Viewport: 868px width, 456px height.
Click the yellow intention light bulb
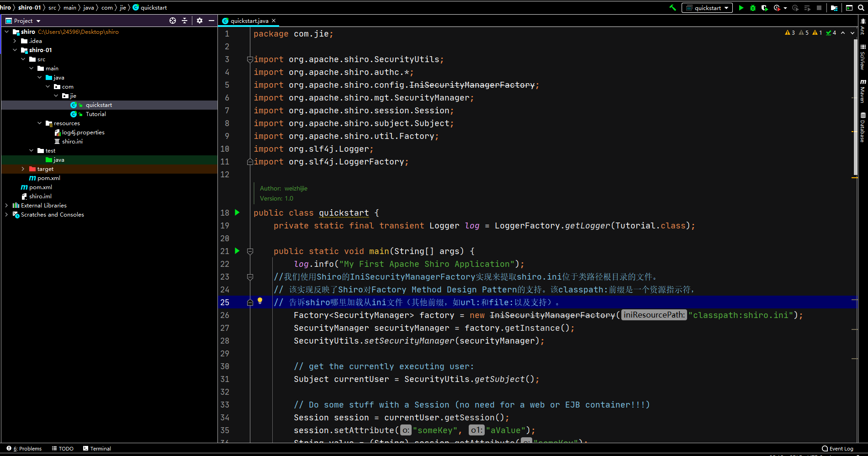click(260, 301)
